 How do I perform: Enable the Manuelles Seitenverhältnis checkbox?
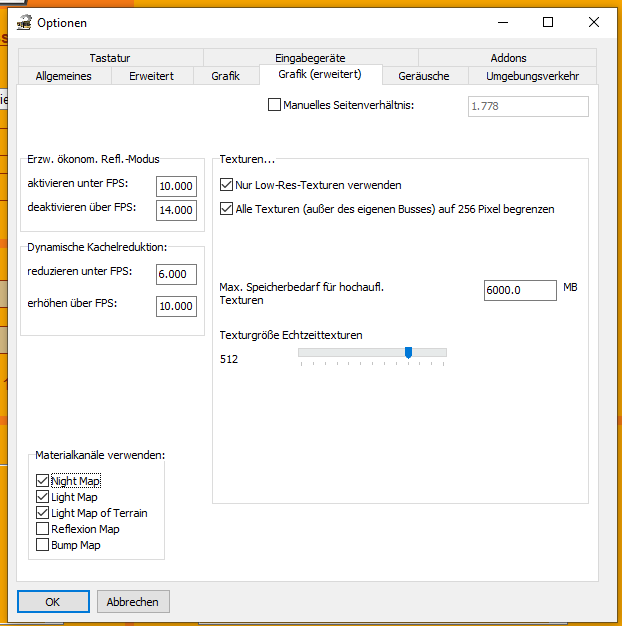275,105
